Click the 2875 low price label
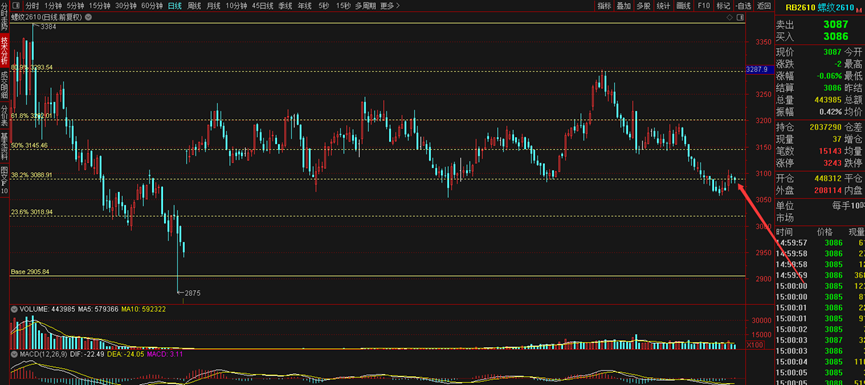The width and height of the screenshot is (865, 385). tap(193, 293)
